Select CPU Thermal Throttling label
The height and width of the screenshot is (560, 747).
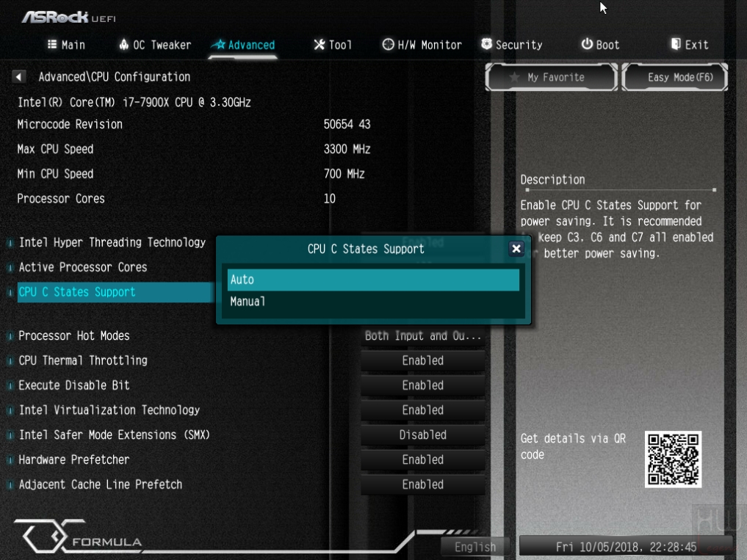coord(83,360)
